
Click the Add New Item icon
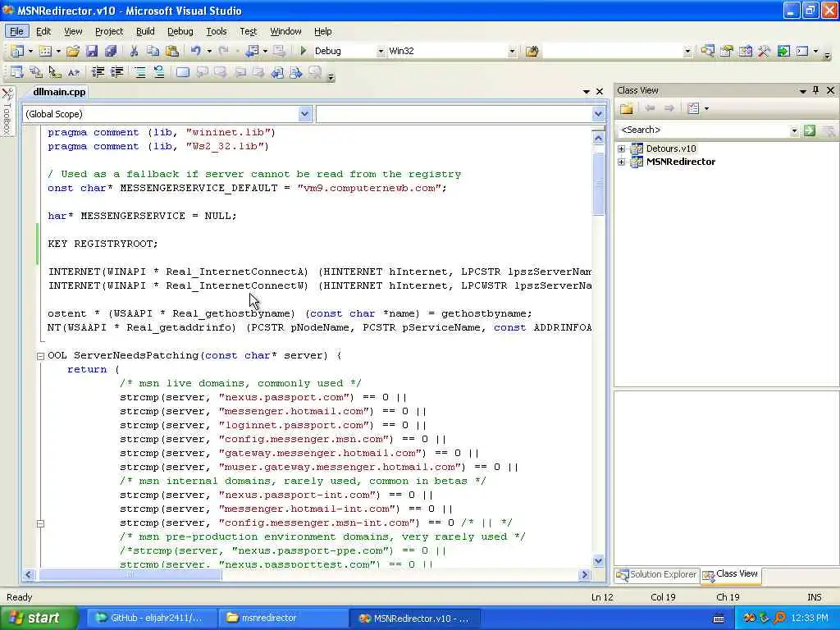[46, 51]
